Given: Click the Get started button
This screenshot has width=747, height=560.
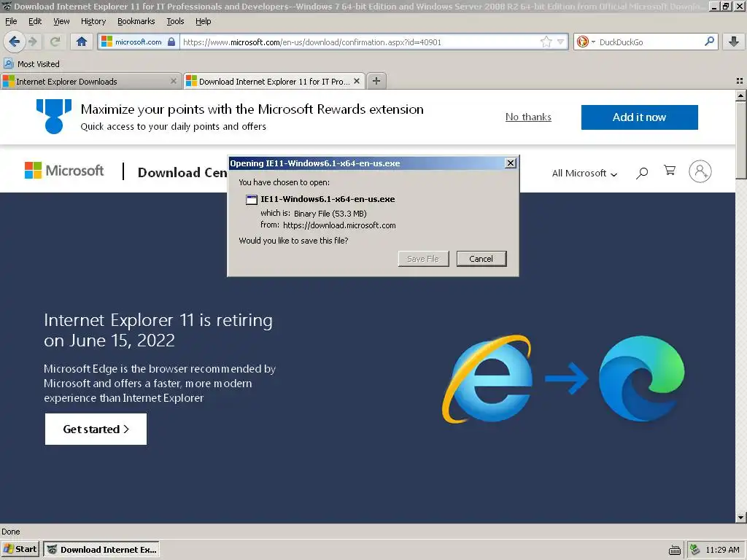Looking at the screenshot, I should (x=96, y=429).
